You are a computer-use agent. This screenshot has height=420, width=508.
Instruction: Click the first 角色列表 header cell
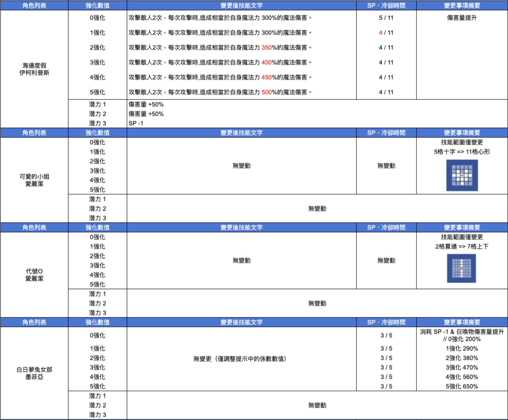pos(34,5)
